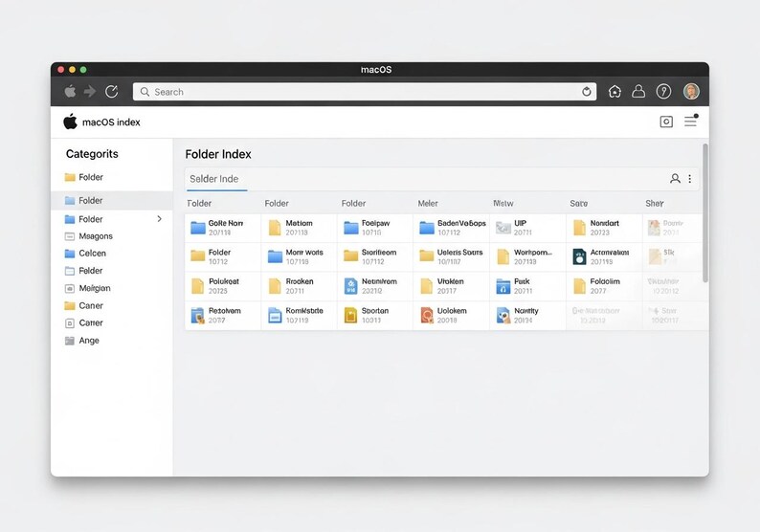This screenshot has width=760, height=532.
Task: Click the forward arrow in toolbar
Action: [90, 91]
